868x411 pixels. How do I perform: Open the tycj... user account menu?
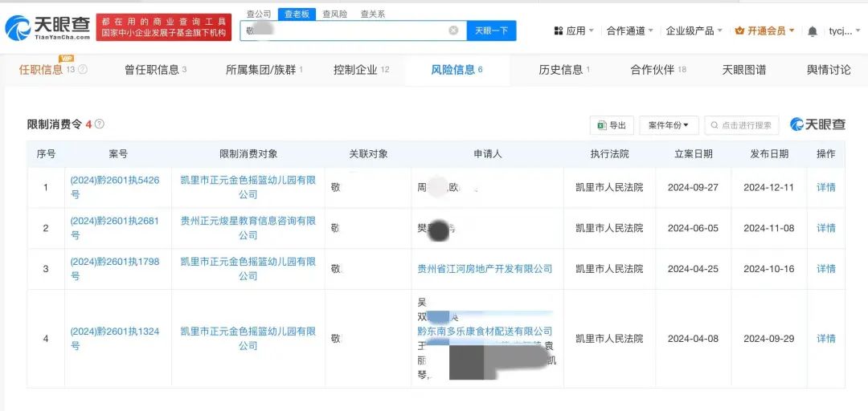click(844, 31)
